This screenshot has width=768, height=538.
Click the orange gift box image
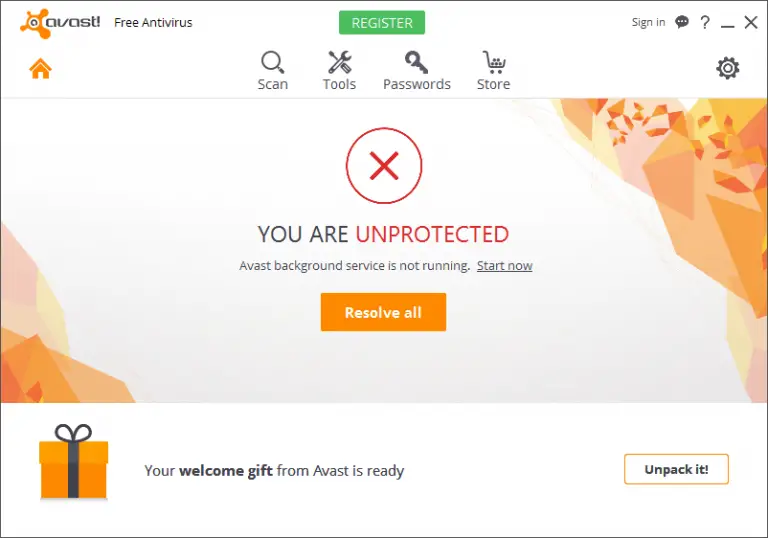point(73,462)
